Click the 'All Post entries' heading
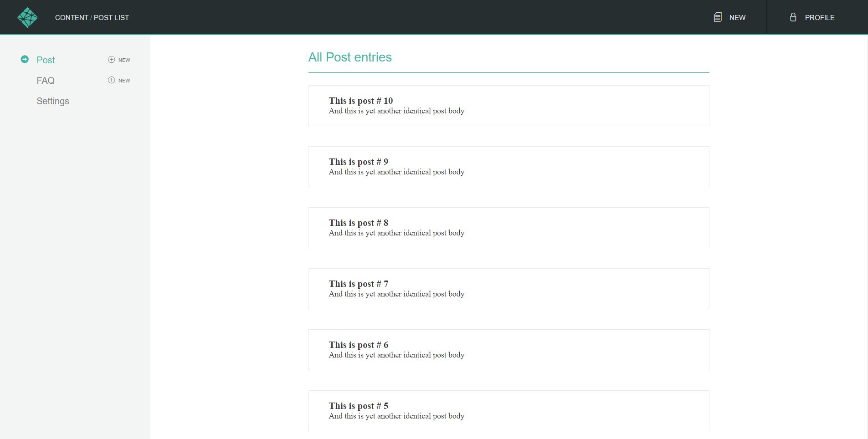This screenshot has height=439, width=868. click(350, 57)
